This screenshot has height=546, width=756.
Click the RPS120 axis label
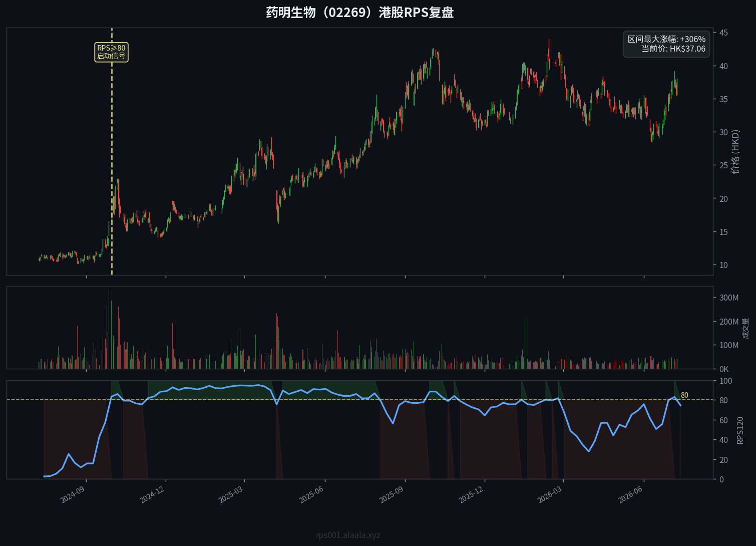pos(740,430)
